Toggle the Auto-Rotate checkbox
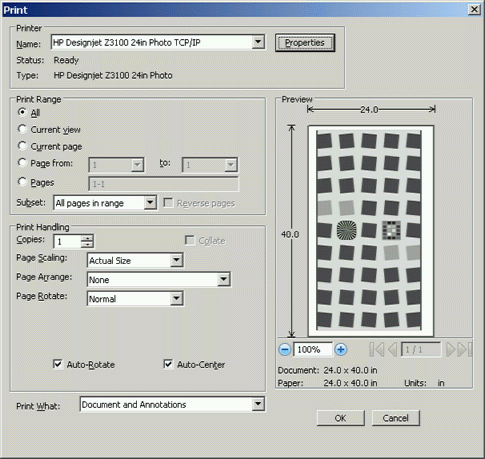Image resolution: width=485 pixels, height=459 pixels. (58, 364)
